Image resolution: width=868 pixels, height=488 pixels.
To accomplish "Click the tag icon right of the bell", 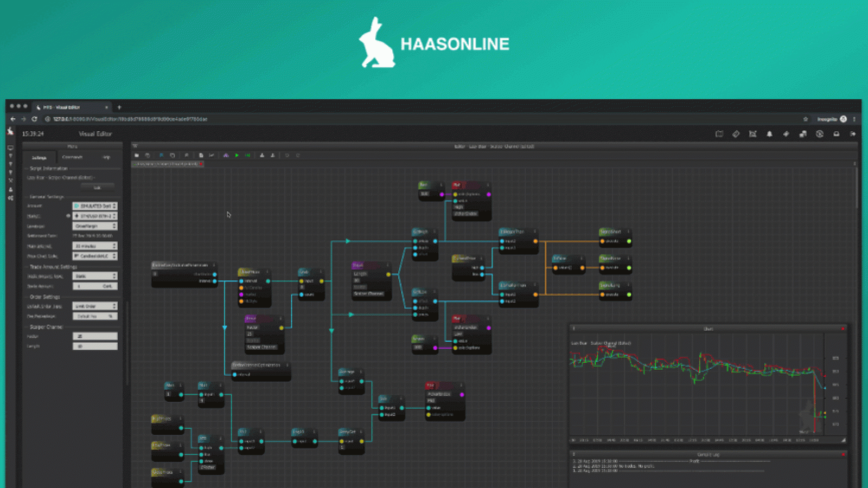I will 786,134.
